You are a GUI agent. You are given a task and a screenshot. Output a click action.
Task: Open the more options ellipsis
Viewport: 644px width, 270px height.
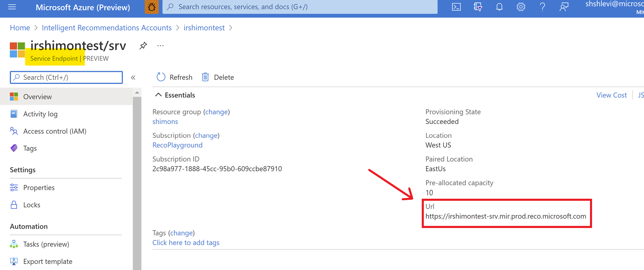pyautogui.click(x=160, y=45)
